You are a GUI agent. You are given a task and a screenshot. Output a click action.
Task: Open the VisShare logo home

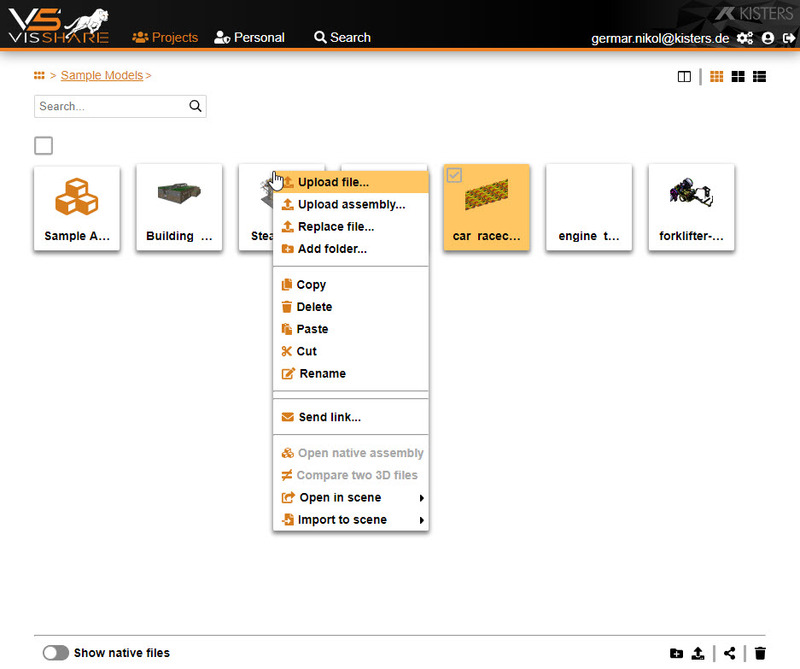point(59,25)
